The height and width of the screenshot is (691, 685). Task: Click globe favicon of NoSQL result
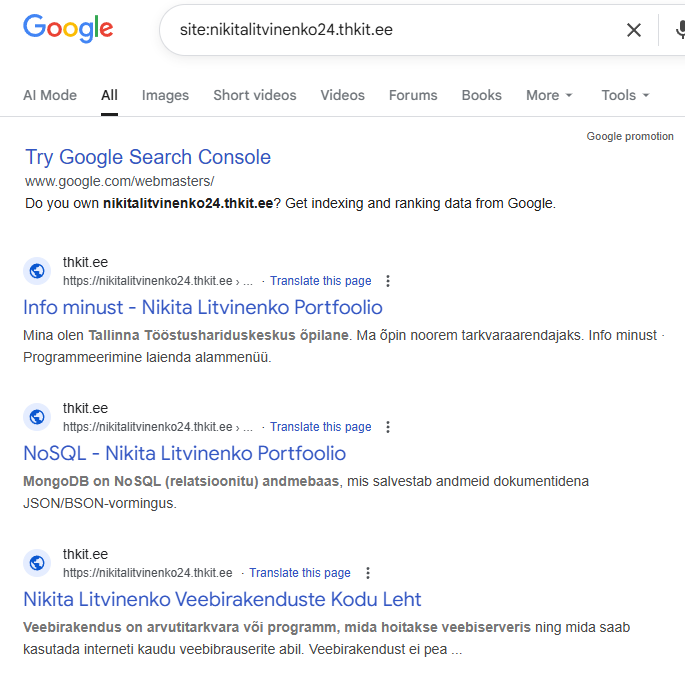[37, 417]
